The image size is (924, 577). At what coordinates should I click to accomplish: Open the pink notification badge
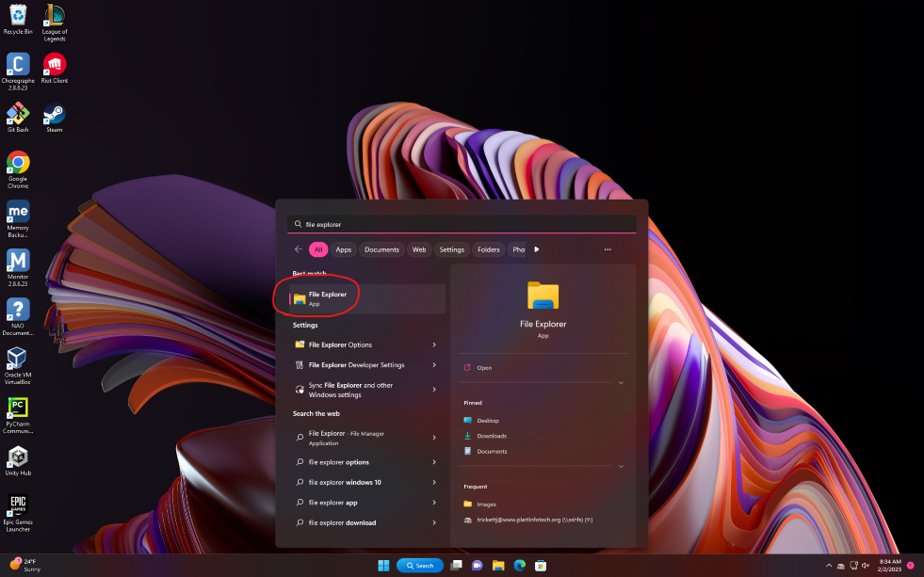(x=911, y=565)
